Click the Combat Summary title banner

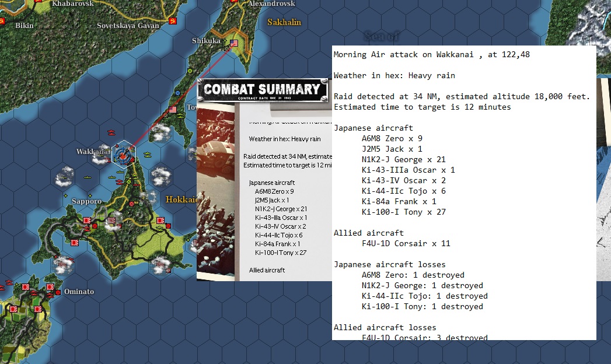[x=263, y=90]
